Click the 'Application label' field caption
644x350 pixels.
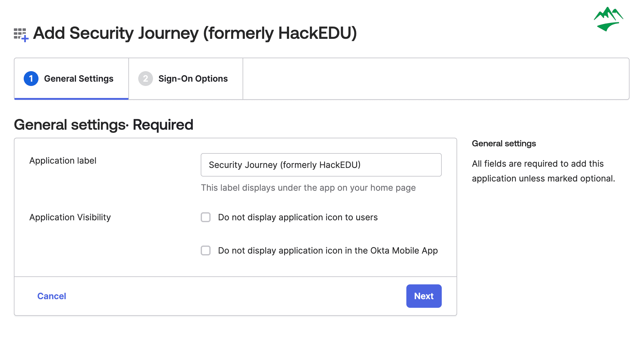pos(63,161)
